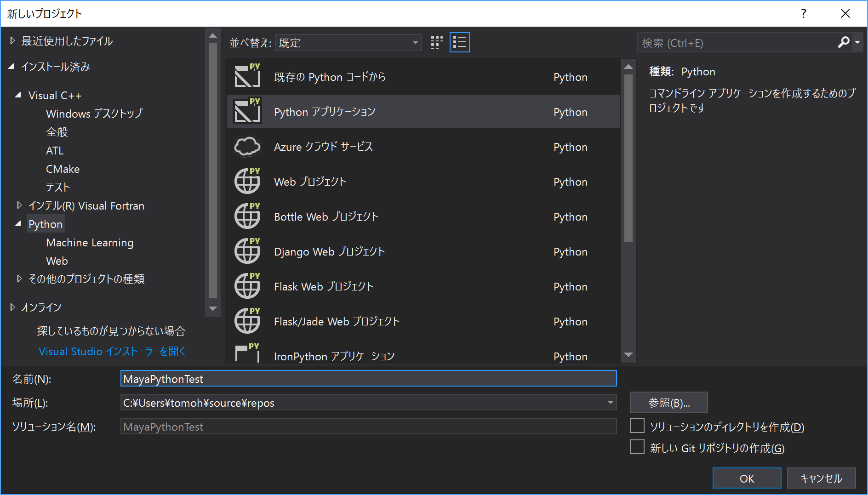
Task: Select the IronPython アプリケーション template name
Action: point(334,356)
